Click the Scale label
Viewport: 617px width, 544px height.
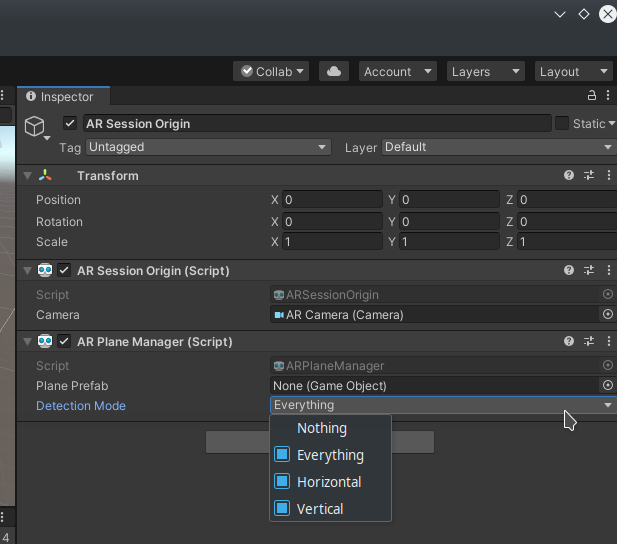[52, 242]
